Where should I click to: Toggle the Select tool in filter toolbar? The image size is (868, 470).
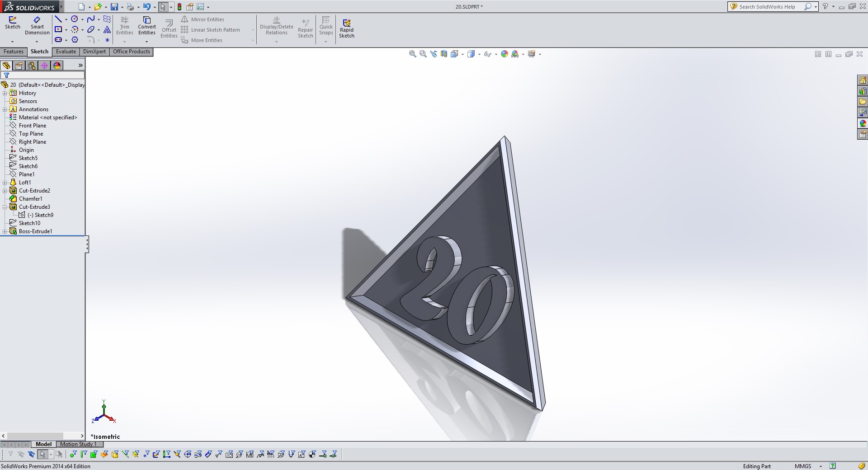pos(42,454)
